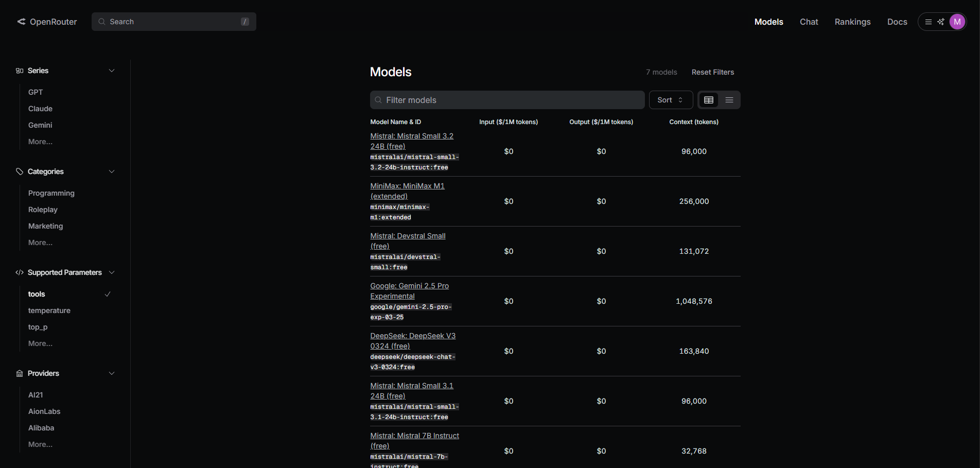Screen dimensions: 980x468
Task: Open Mistral Devstral Small (free) link
Action: (408, 241)
